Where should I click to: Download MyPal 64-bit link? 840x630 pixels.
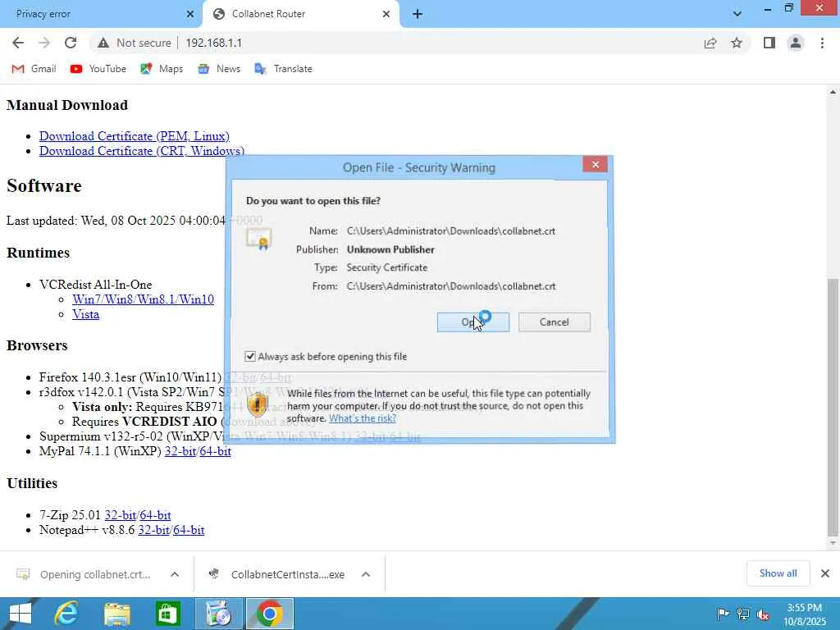216,452
